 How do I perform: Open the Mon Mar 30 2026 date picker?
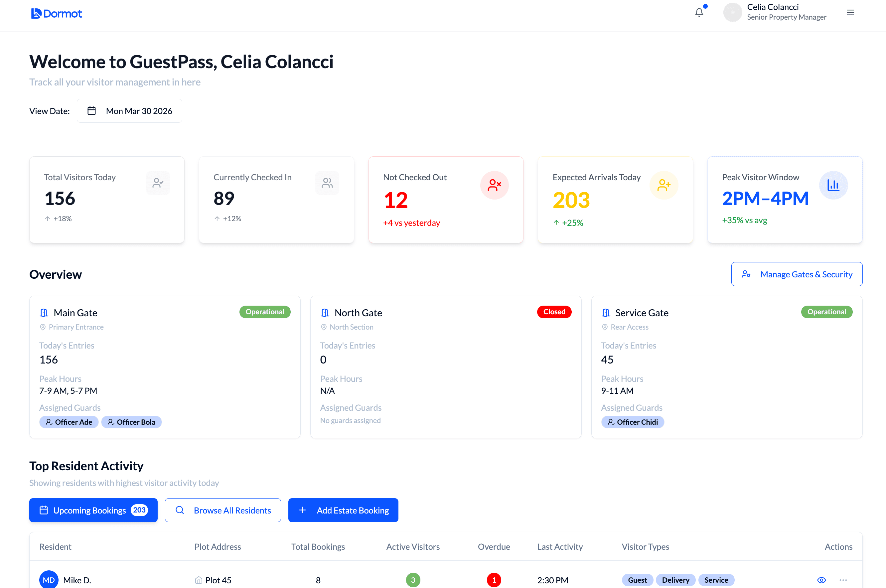129,110
